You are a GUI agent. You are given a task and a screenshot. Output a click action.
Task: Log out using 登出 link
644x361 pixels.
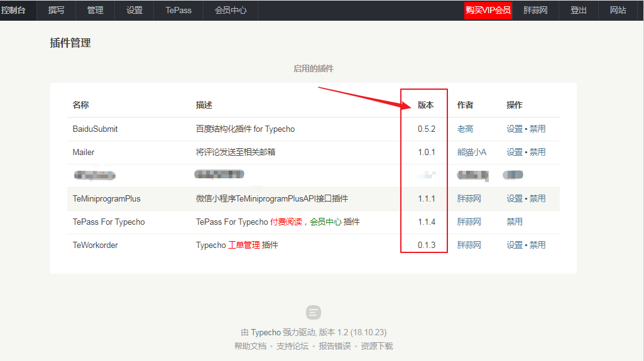(x=579, y=10)
